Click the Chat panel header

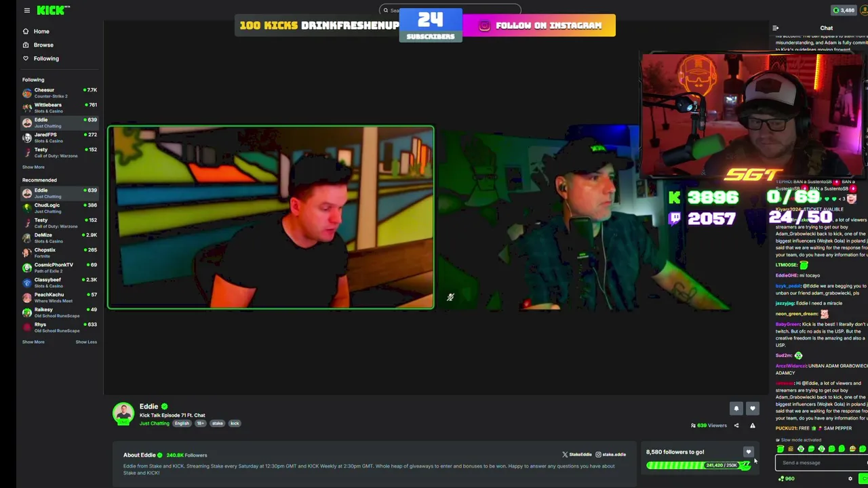click(826, 28)
